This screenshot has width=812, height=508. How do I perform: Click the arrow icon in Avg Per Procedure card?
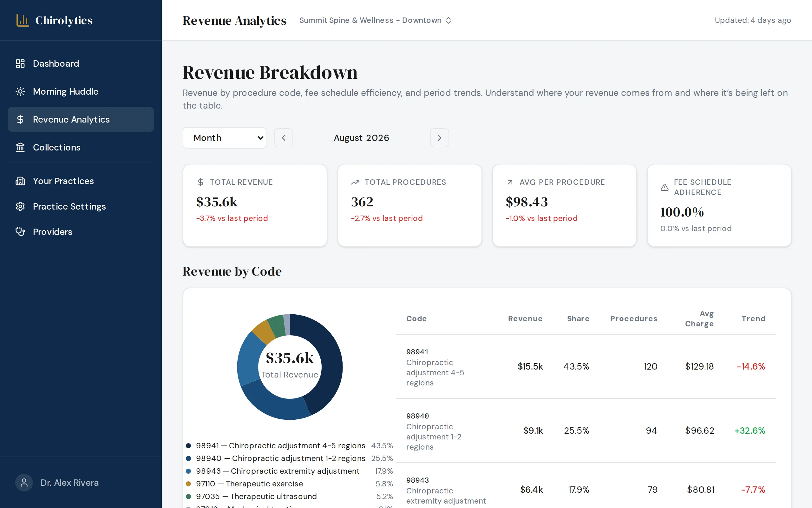(x=510, y=182)
